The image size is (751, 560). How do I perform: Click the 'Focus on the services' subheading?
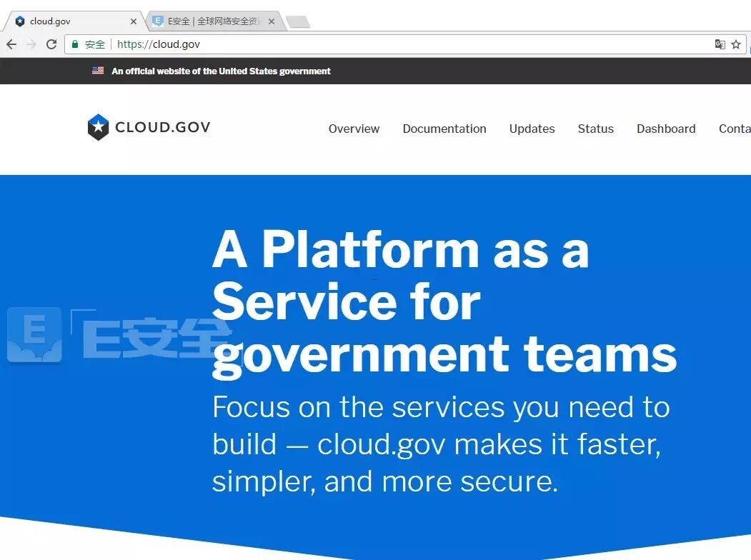(x=441, y=444)
